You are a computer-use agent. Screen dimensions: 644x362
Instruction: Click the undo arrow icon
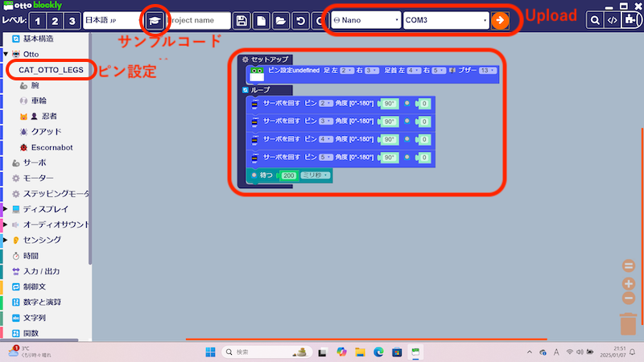pos(299,20)
